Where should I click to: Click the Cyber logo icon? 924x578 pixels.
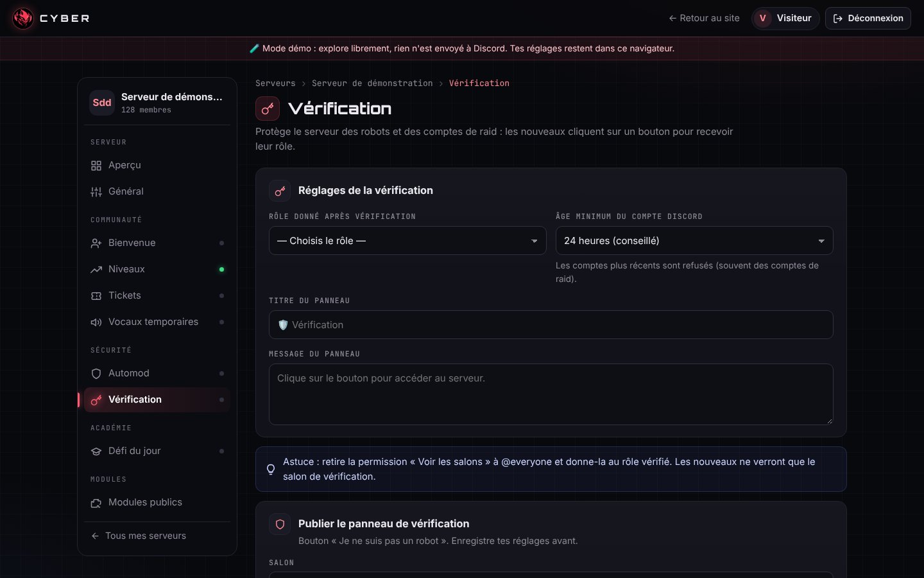23,18
